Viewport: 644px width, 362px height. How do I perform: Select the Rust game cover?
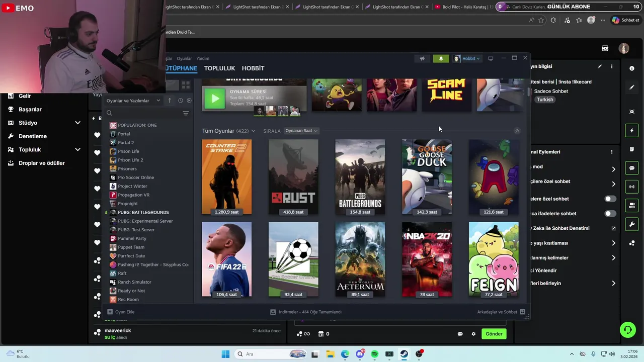[x=293, y=177]
